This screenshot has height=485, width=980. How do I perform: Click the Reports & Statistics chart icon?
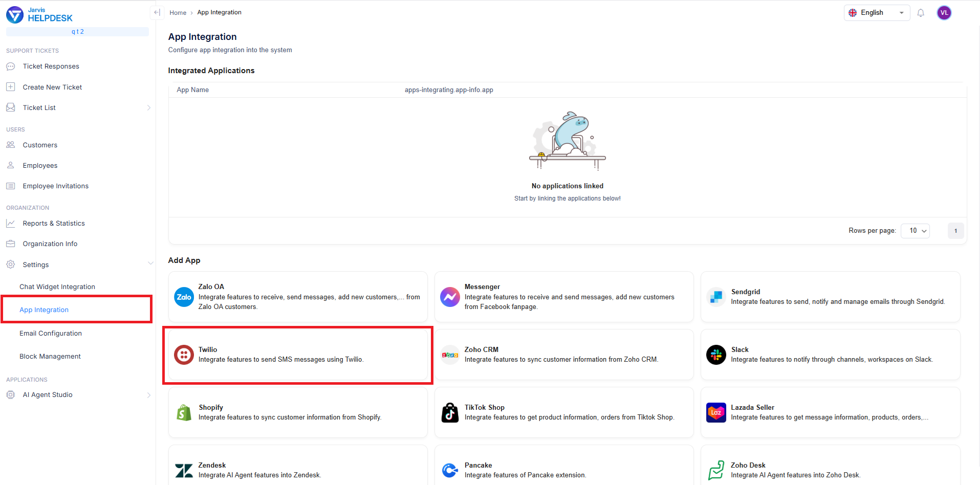(x=10, y=223)
